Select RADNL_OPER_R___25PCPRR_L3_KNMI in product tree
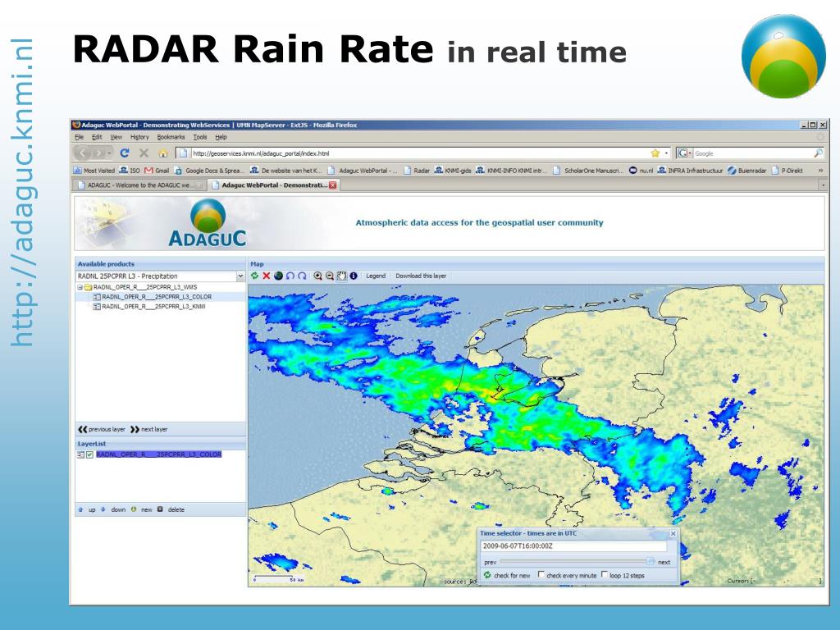The image size is (840, 630). pyautogui.click(x=153, y=307)
